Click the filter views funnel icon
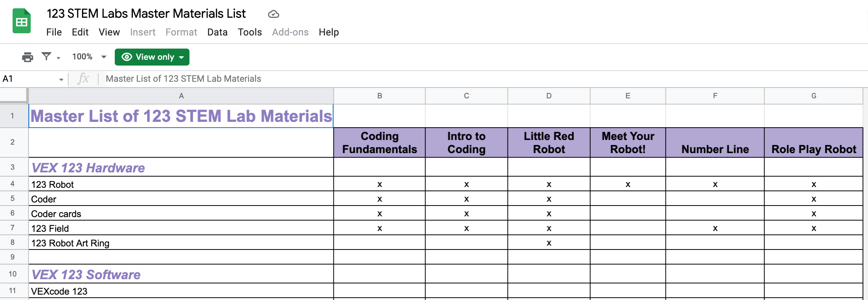 pyautogui.click(x=46, y=57)
